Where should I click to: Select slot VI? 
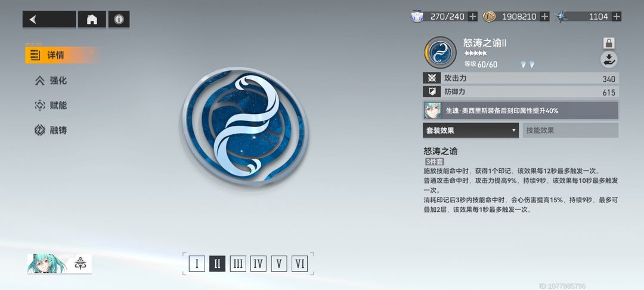point(299,264)
